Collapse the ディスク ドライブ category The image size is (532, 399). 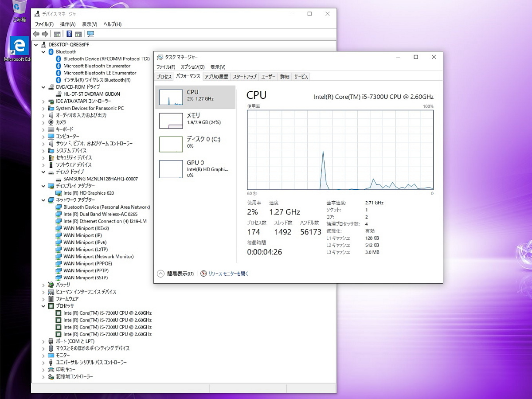click(43, 172)
